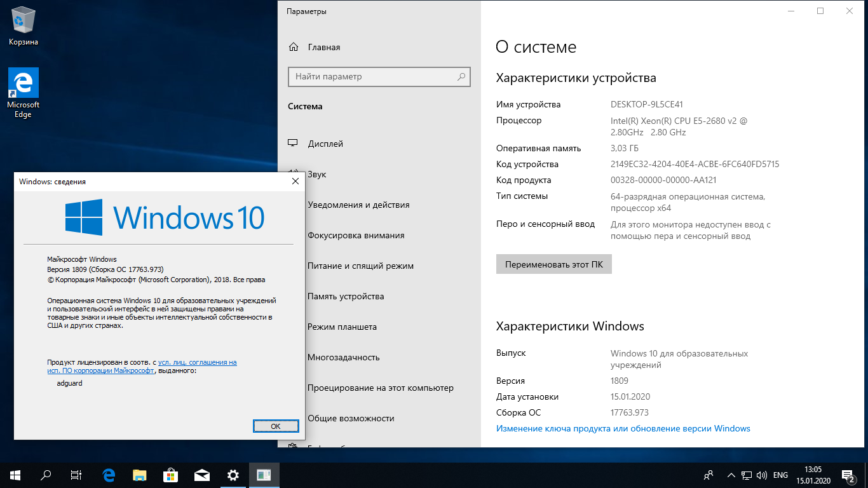Focus the Найти параметр search field
Screen dimensions: 868x488
379,76
